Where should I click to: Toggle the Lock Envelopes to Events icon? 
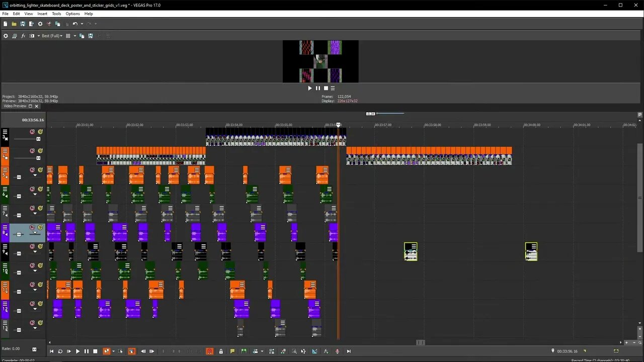pyautogui.click(x=221, y=351)
